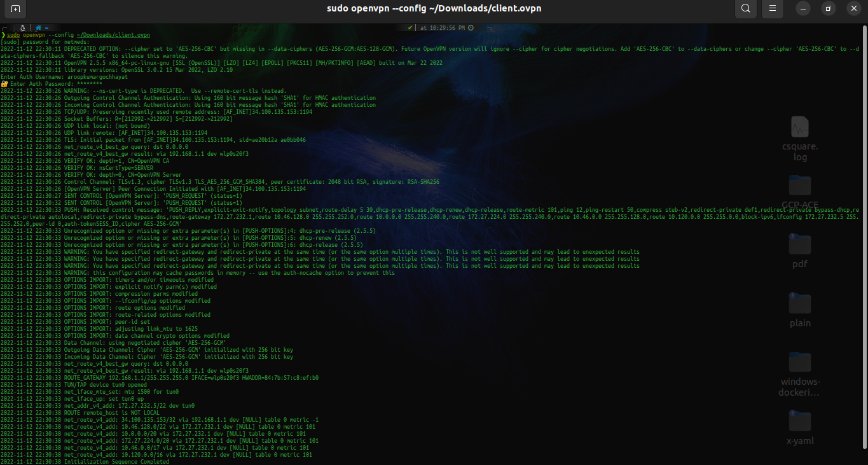The image size is (868, 465).
Task: Click the Tux penguin prompt icon
Action: tap(22, 28)
